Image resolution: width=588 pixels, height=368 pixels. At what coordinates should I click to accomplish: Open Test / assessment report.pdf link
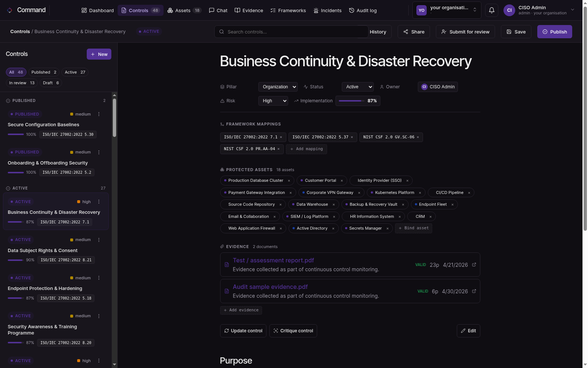[x=273, y=260]
